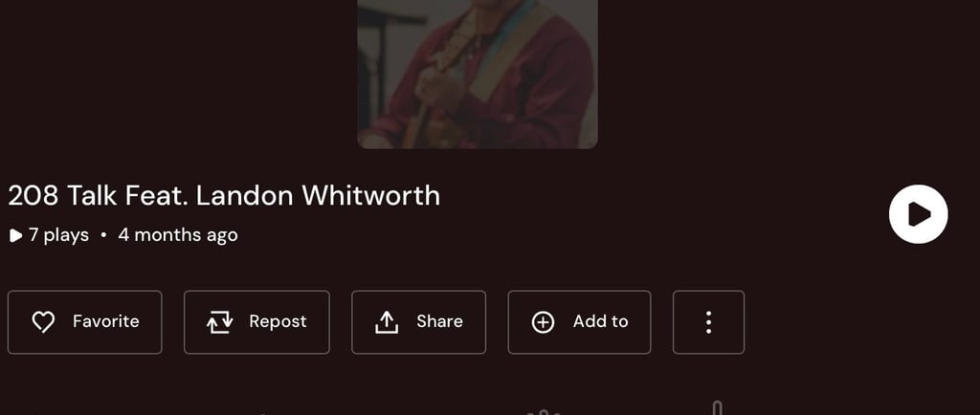Viewport: 980px width, 415px height.
Task: Expand the Share options
Action: [418, 322]
